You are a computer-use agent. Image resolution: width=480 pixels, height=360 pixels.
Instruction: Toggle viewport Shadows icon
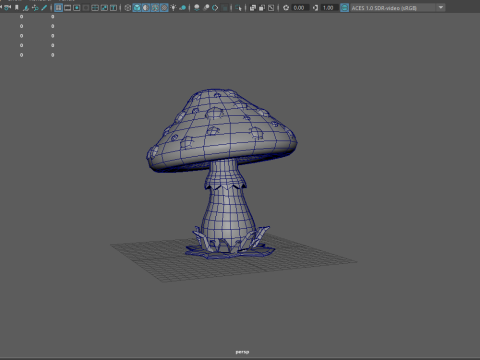[x=183, y=7]
